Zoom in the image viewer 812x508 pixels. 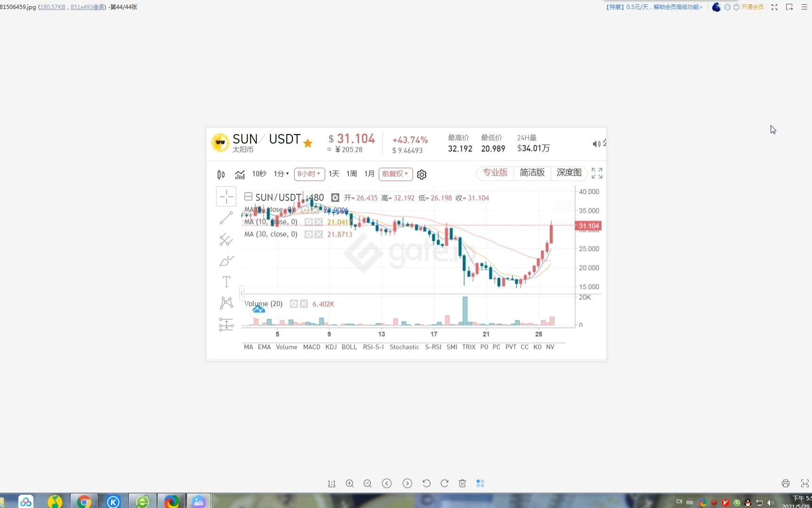pyautogui.click(x=350, y=484)
